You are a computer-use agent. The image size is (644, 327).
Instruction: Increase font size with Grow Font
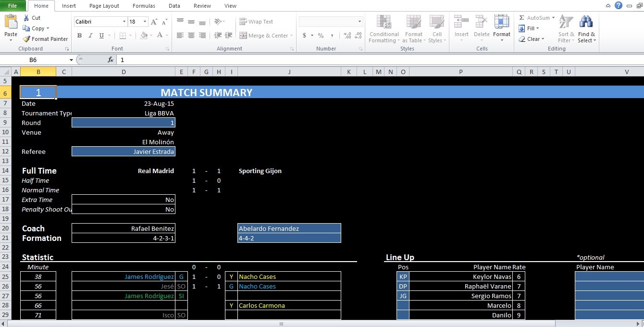coord(154,22)
